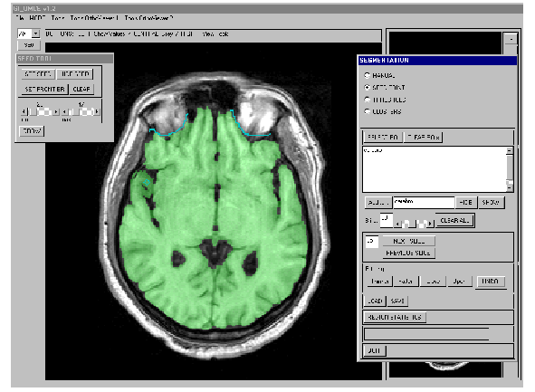This screenshot has width=535, height=392.
Task: Open the File menu
Action: 20,18
